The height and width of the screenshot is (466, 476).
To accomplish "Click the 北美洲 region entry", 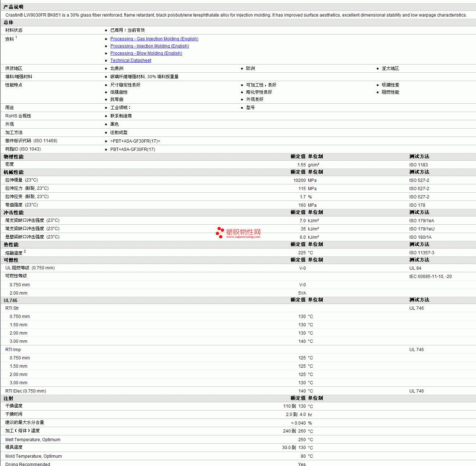I will [x=117, y=68].
